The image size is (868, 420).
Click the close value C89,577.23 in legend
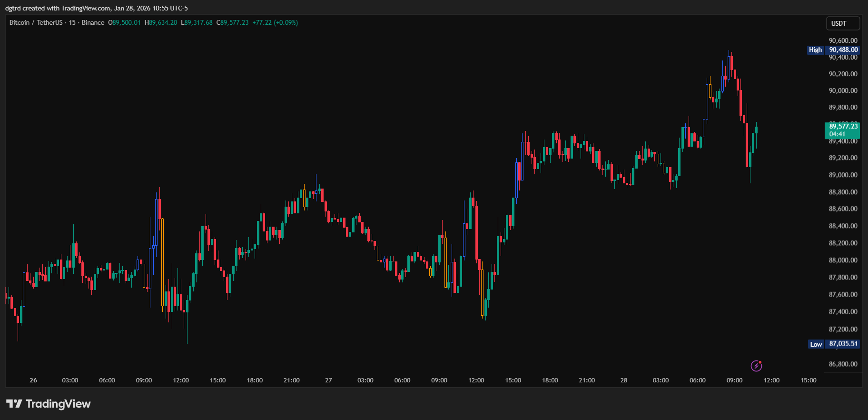(232, 22)
